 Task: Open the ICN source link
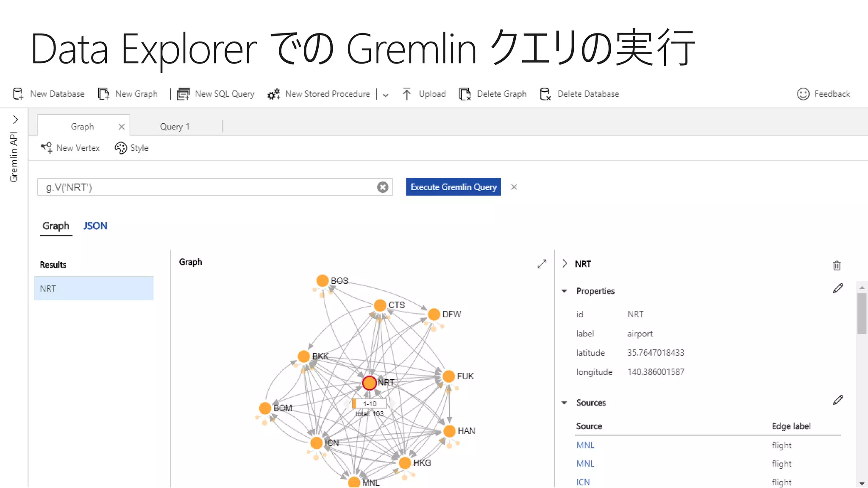click(x=583, y=482)
